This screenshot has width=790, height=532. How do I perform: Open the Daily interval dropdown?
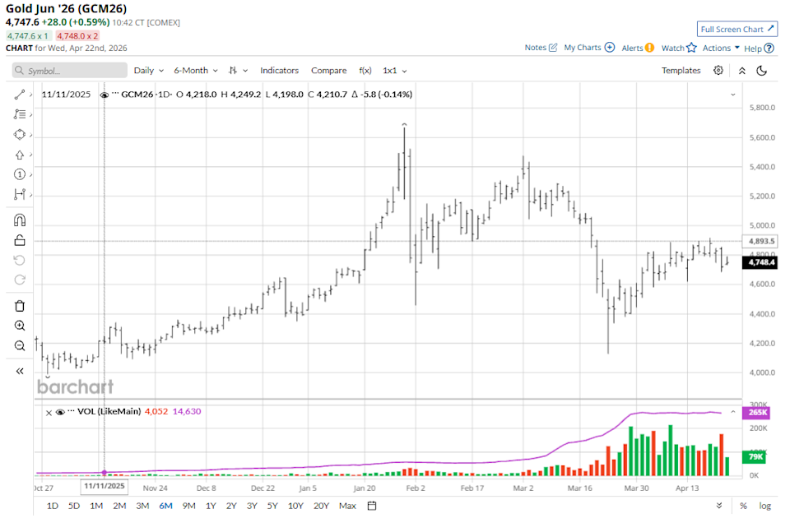coord(148,71)
